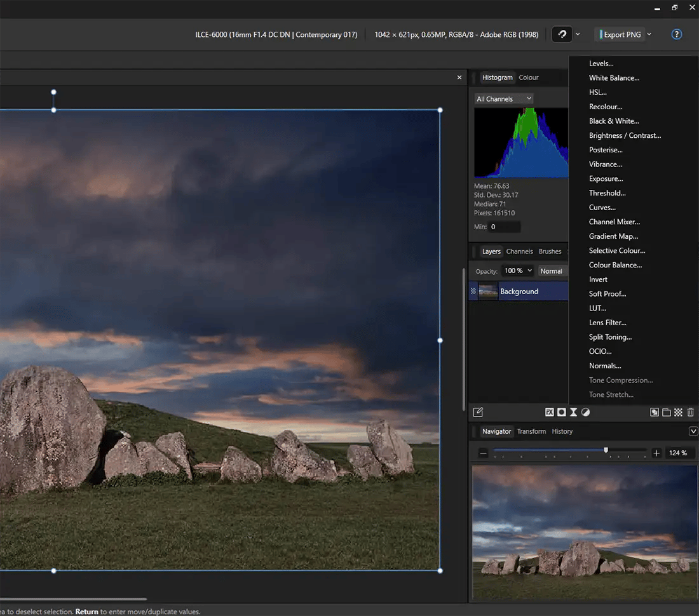699x616 pixels.
Task: Click the Navigator preview thumbnail
Action: coord(585,533)
